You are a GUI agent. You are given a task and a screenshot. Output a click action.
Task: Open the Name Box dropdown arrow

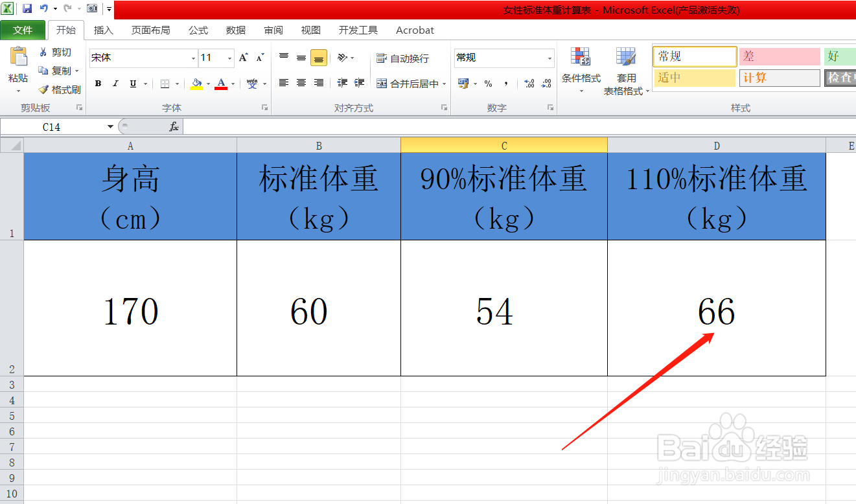point(110,127)
